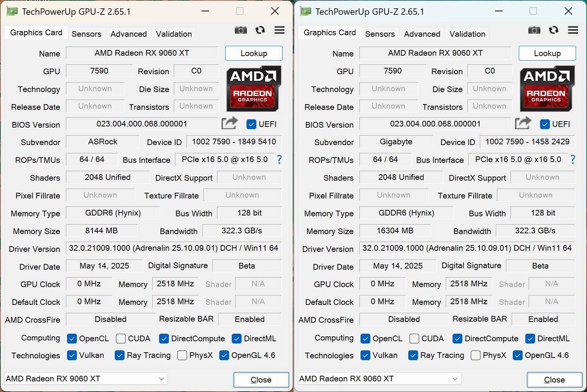Open GPU selector dropdown in ASRock window
The image size is (587, 392).
[x=86, y=379]
